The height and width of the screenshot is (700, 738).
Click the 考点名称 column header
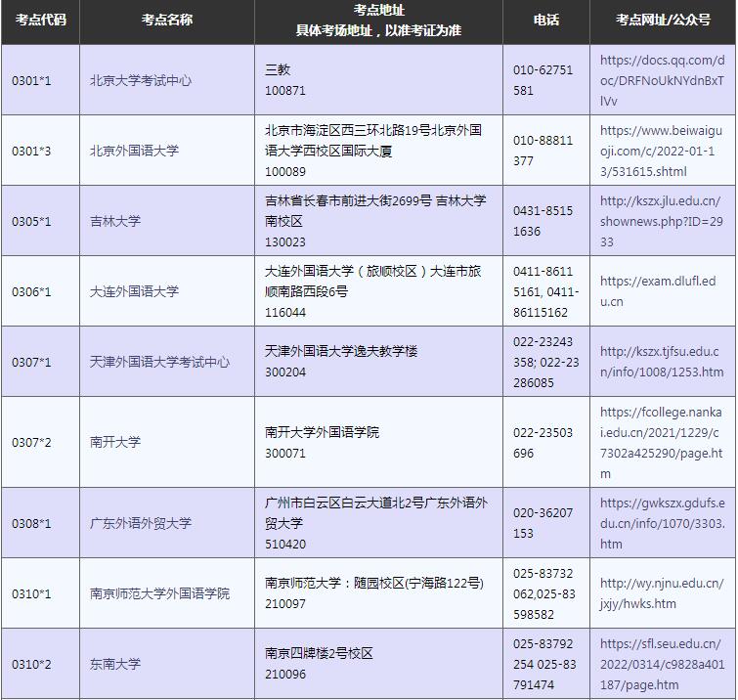tap(167, 20)
